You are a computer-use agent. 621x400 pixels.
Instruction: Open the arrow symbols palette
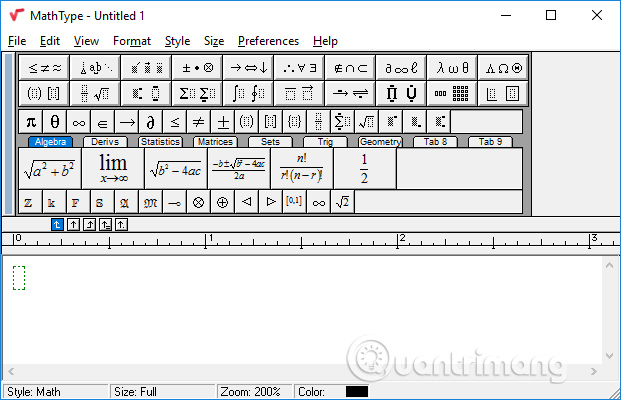click(x=249, y=68)
